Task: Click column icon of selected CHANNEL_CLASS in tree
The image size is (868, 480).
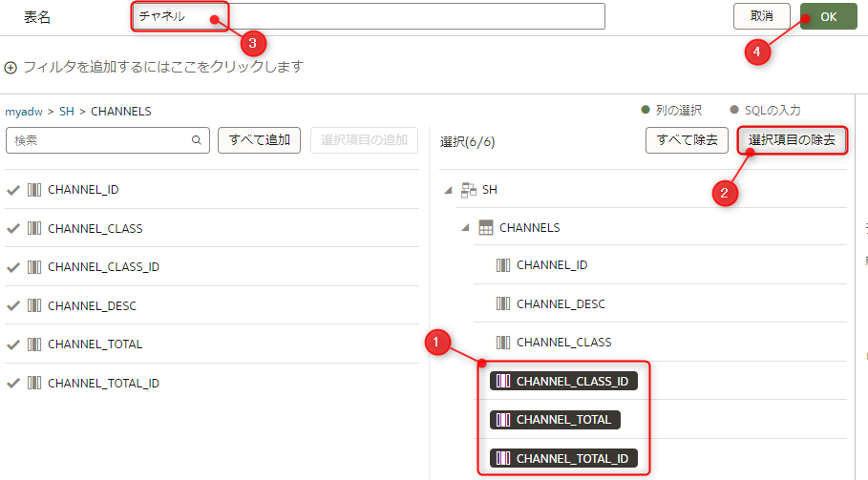Action: [x=503, y=343]
